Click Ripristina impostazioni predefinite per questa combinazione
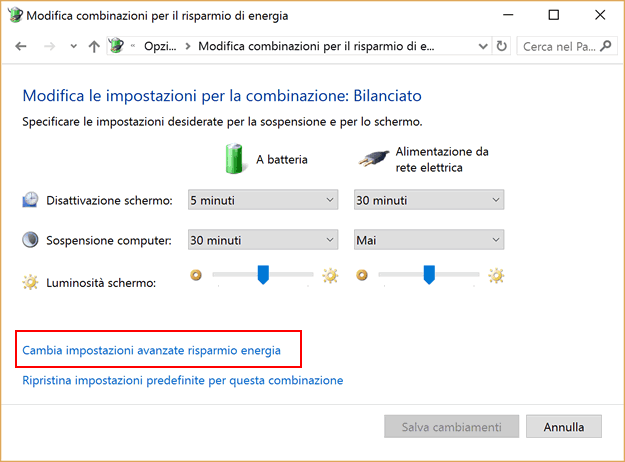Viewport: 625px width, 462px height. point(183,380)
